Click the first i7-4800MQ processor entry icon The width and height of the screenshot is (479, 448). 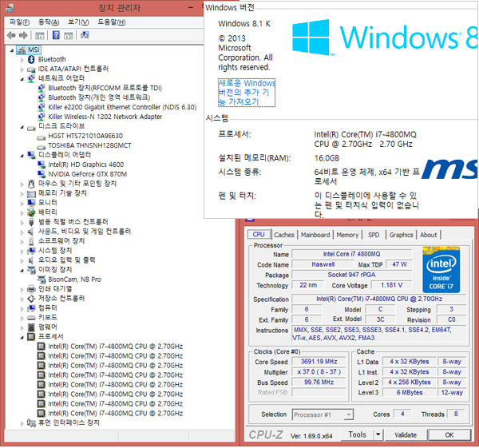(42, 347)
